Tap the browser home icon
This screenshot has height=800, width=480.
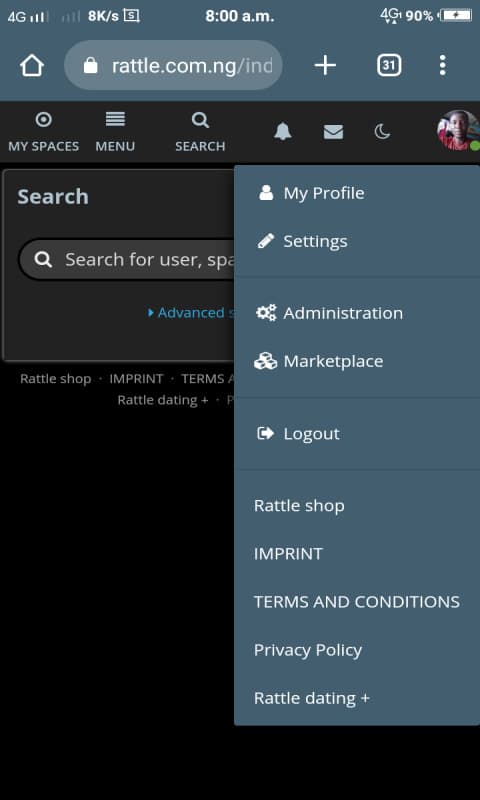[32, 66]
